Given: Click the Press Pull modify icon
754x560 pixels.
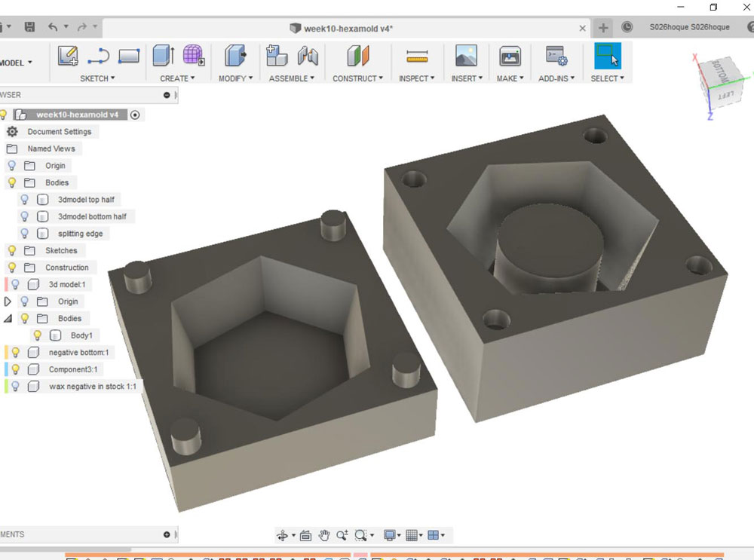Looking at the screenshot, I should click(x=235, y=55).
